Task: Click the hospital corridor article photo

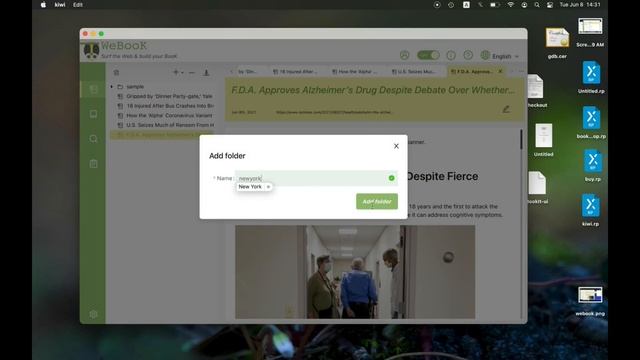Action: click(x=355, y=272)
